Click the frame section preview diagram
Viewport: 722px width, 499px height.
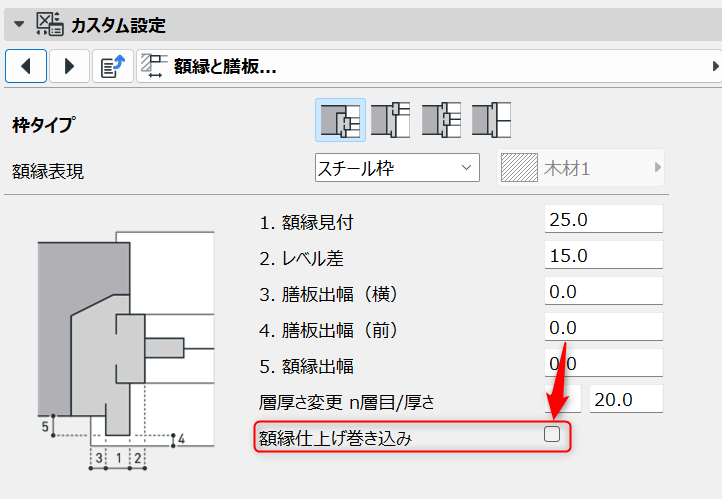click(x=126, y=351)
